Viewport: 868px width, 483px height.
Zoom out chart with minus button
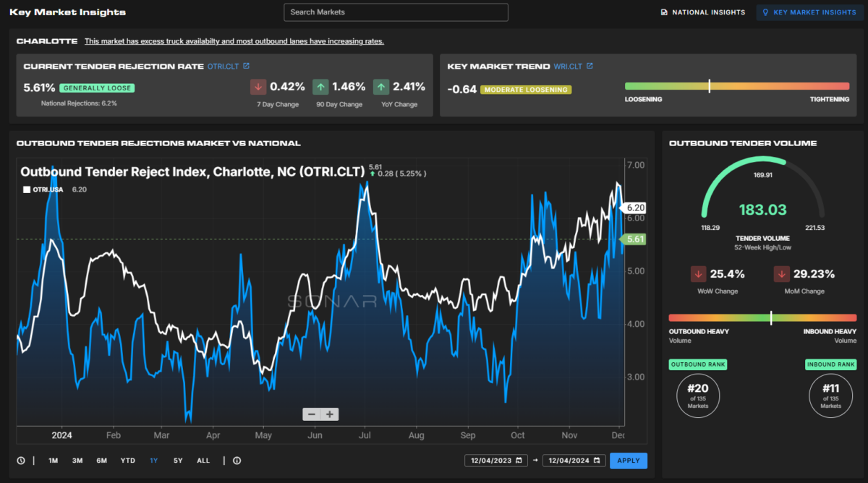click(x=312, y=414)
